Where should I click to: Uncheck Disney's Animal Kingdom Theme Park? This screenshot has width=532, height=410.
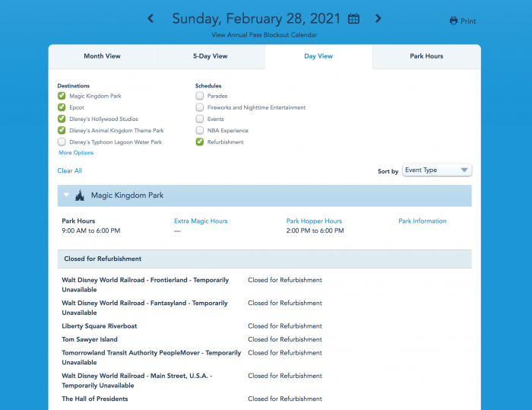(x=62, y=130)
